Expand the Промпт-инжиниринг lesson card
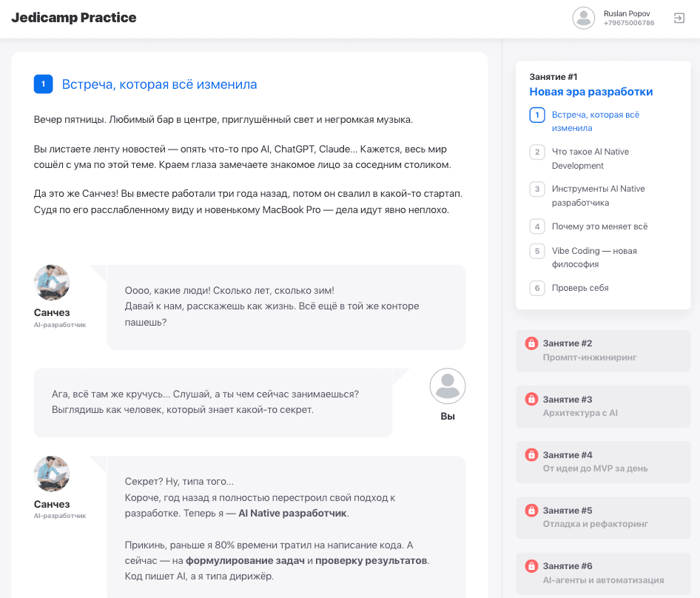The height and width of the screenshot is (598, 700). point(603,351)
